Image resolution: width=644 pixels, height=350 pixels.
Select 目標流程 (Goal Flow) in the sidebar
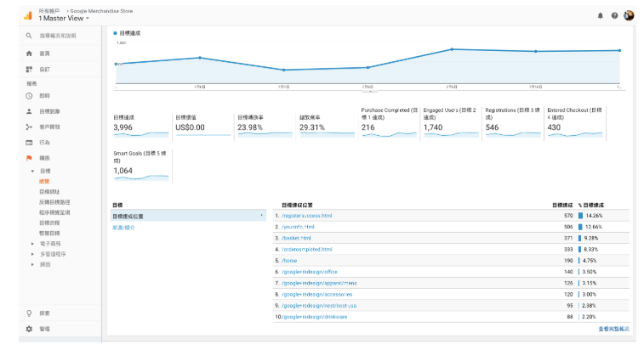[x=49, y=223]
